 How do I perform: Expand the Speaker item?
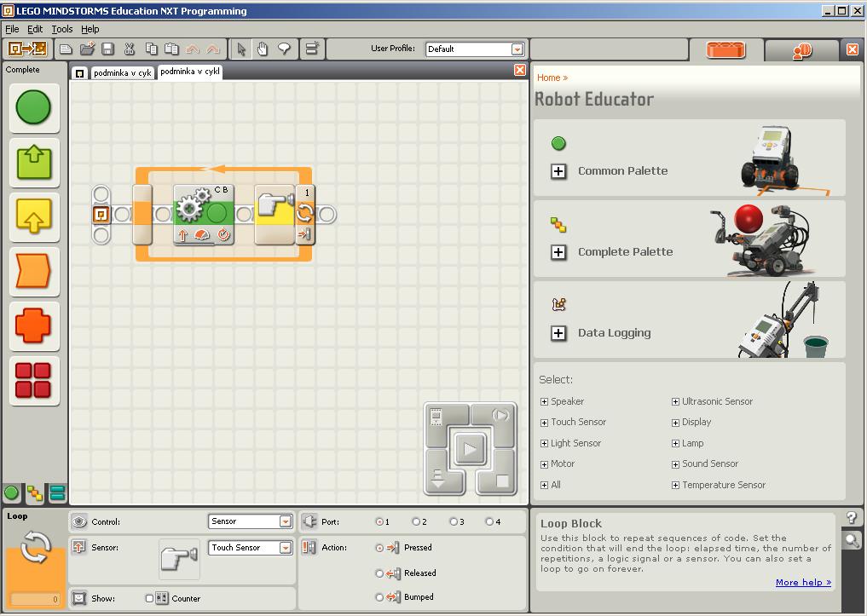544,401
